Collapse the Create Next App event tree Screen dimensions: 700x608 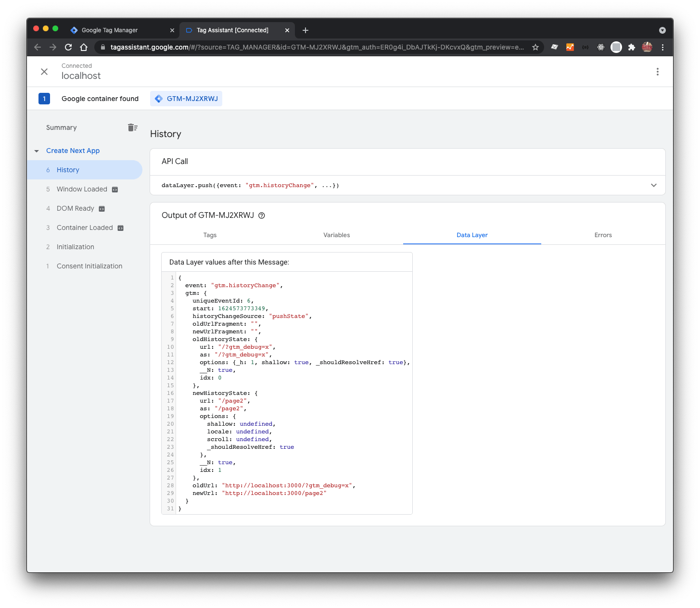(x=37, y=151)
